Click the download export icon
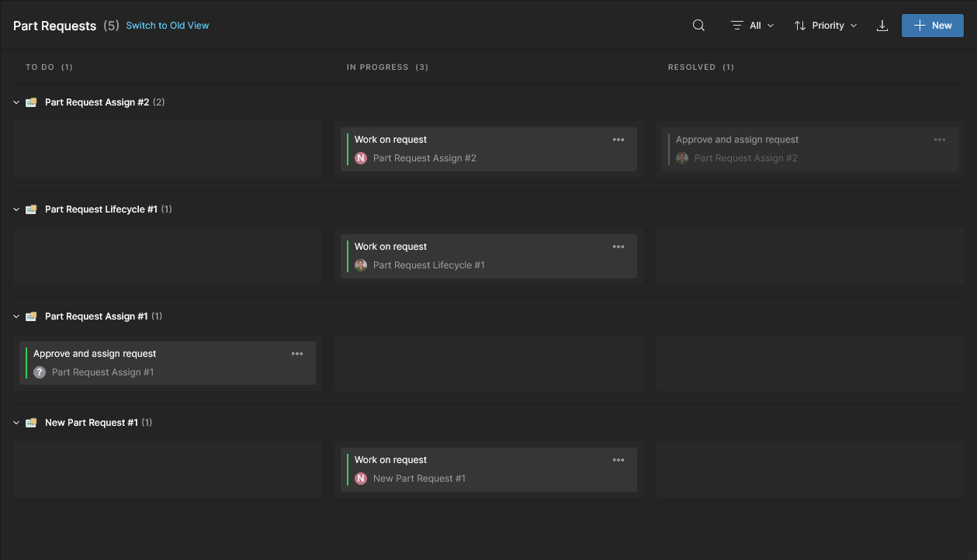This screenshot has height=560, width=977. (882, 26)
